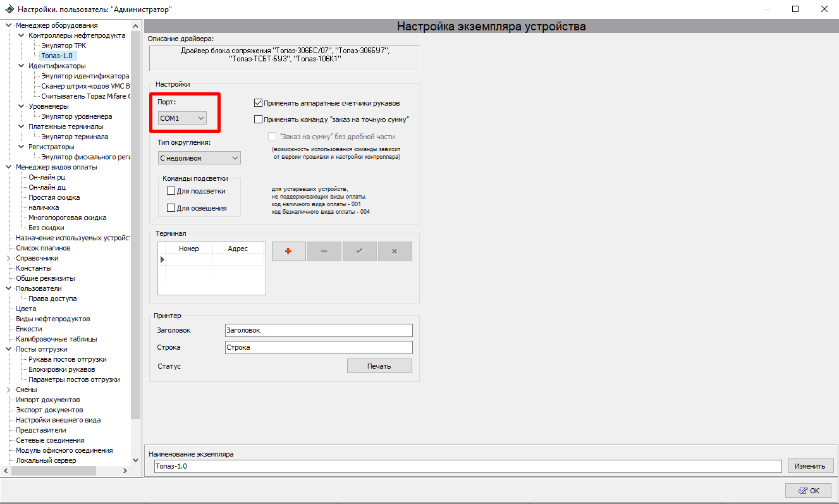This screenshot has height=504, width=839.
Task: Expand the Справочники tree node
Action: coord(8,258)
